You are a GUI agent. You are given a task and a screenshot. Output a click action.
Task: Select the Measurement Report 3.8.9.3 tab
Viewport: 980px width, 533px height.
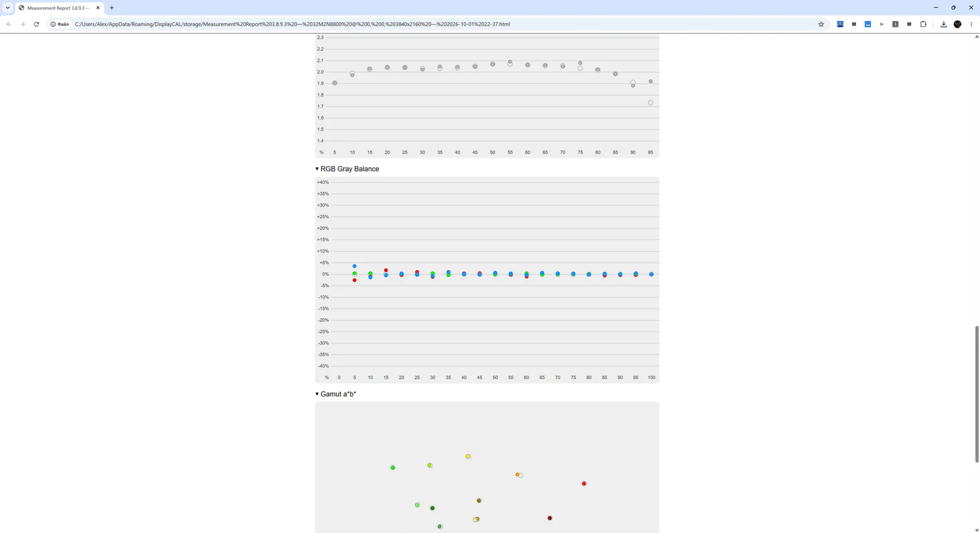59,8
